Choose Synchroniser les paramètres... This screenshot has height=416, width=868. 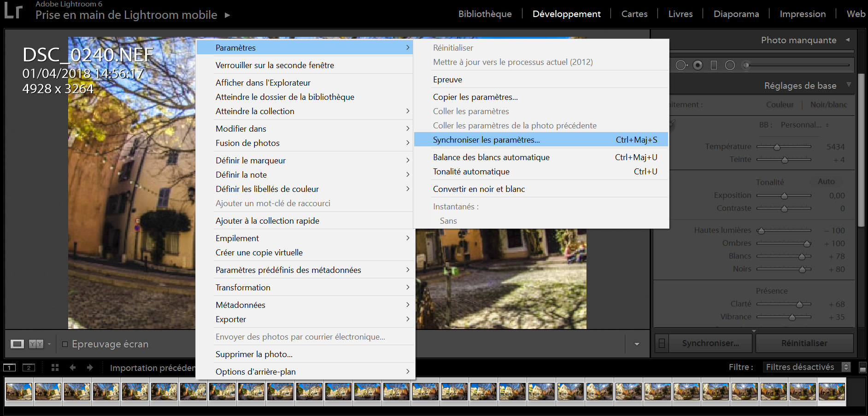(x=541, y=140)
